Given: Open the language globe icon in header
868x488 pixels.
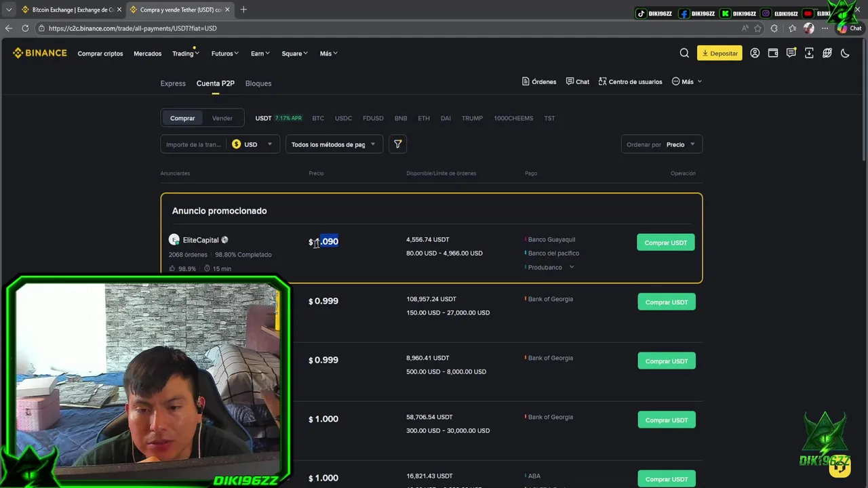Looking at the screenshot, I should coord(827,53).
